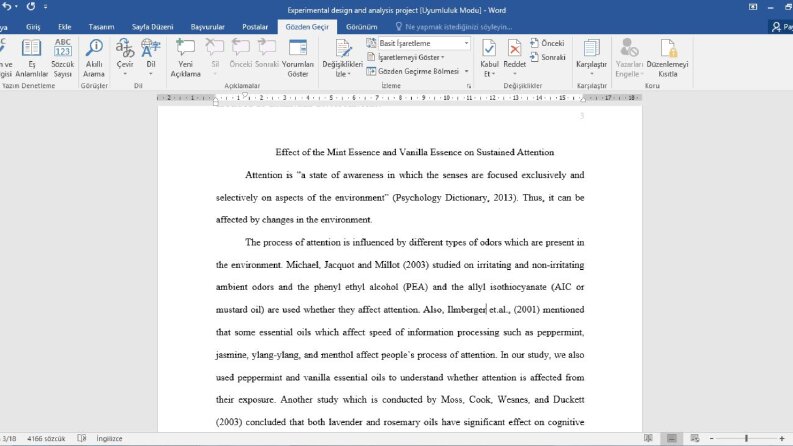Screen dimensions: 793x446
Task: Expand Gözden Geçirme Bölmesi dropdown arrow
Action: [466, 71]
